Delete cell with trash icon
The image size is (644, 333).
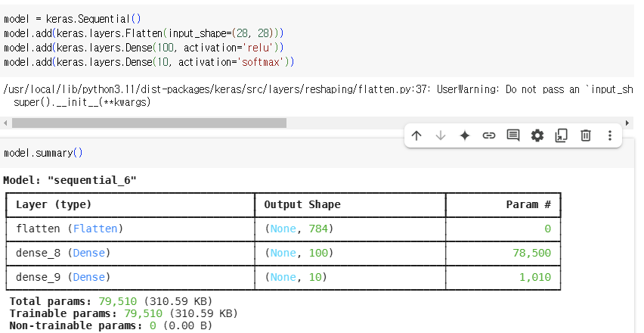point(586,135)
